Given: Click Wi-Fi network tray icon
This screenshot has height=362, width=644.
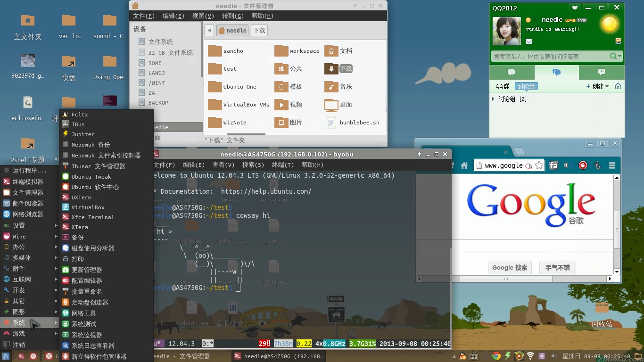Looking at the screenshot, I should click(x=531, y=356).
